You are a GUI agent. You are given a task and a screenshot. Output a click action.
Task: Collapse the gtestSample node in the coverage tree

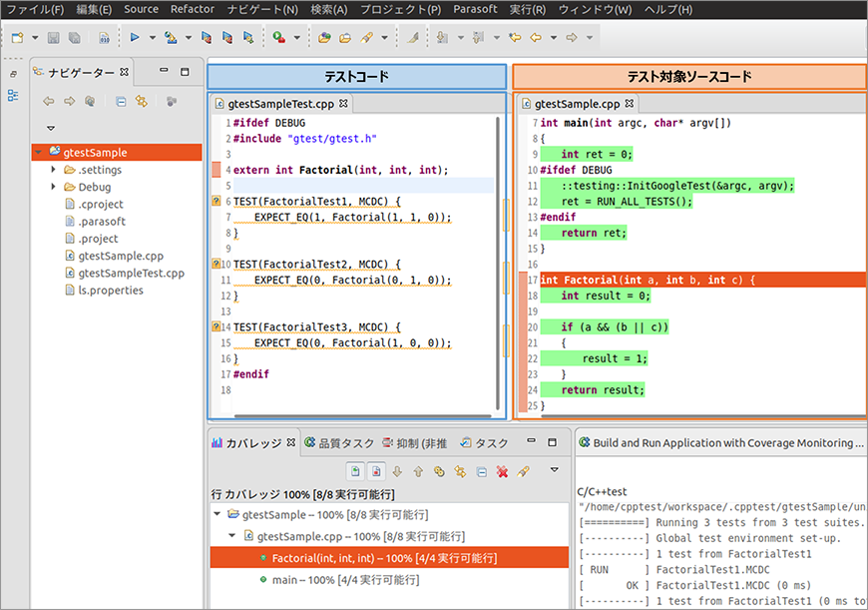217,514
